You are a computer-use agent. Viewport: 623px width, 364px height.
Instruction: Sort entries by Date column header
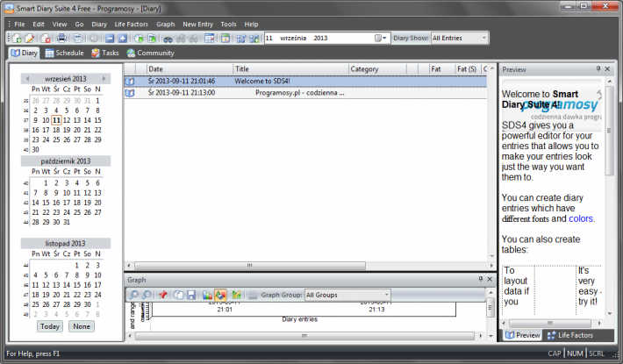tap(190, 69)
